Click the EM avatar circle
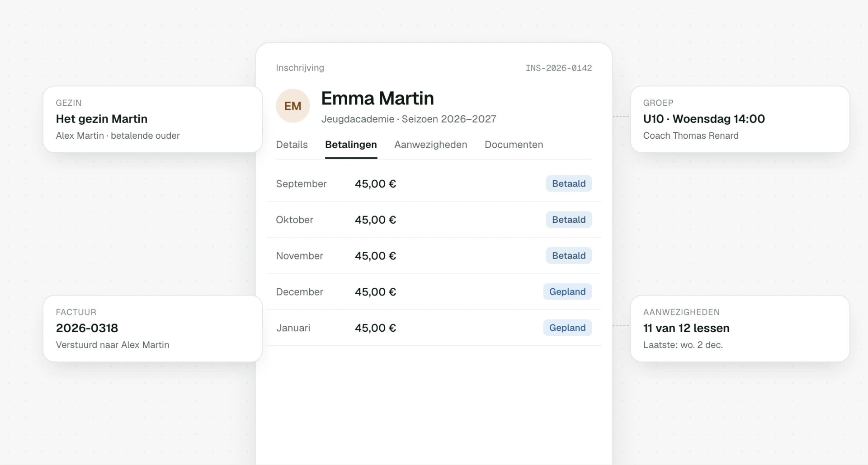Image resolution: width=868 pixels, height=465 pixels. tap(292, 106)
